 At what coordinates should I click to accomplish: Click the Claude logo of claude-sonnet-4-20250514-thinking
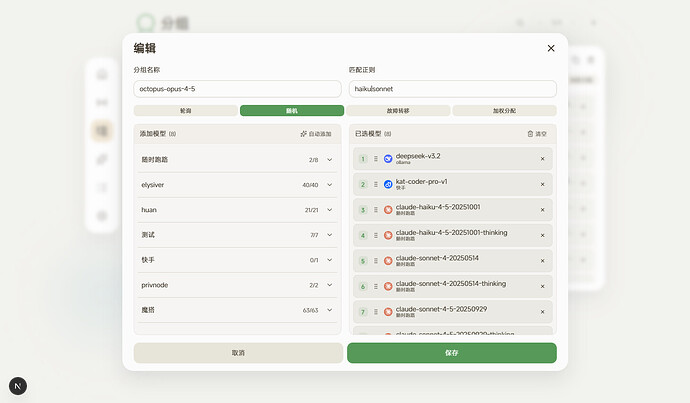tap(388, 286)
